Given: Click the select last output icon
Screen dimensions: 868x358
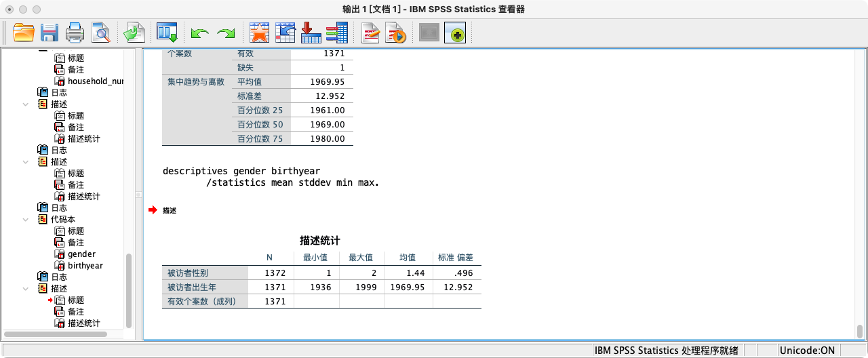Looking at the screenshot, I should (x=370, y=32).
